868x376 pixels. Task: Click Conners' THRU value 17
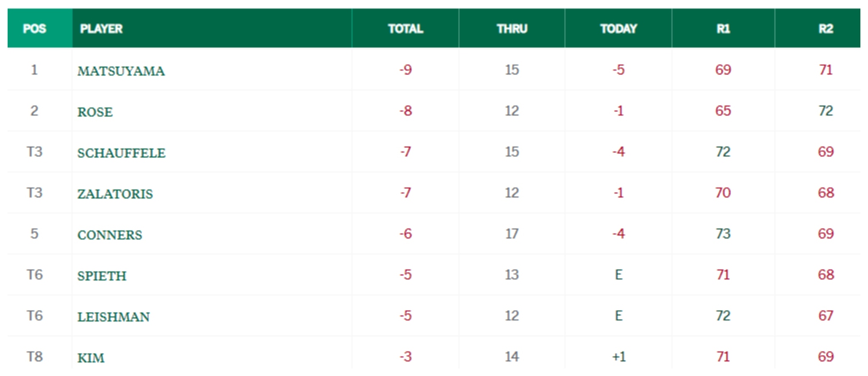pos(512,234)
